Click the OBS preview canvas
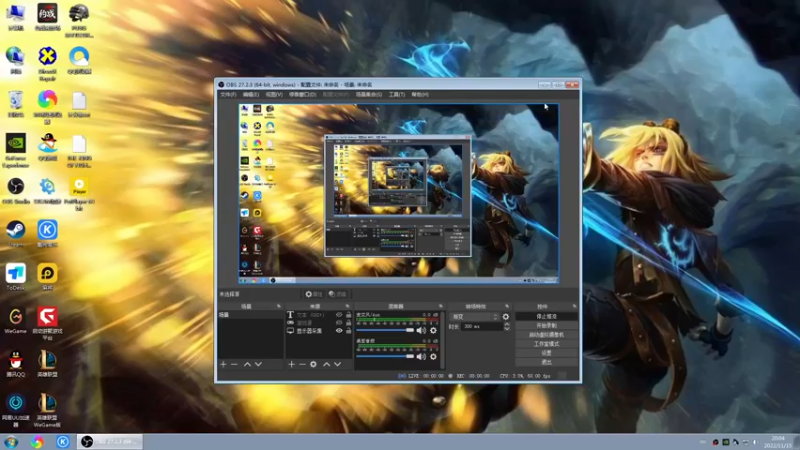The image size is (800, 450). 398,193
